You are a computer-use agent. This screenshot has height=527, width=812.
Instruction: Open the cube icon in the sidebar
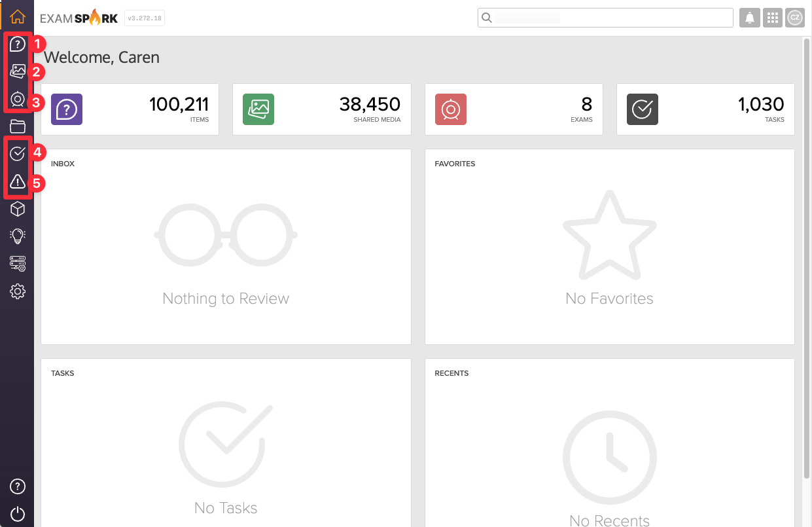tap(18, 209)
